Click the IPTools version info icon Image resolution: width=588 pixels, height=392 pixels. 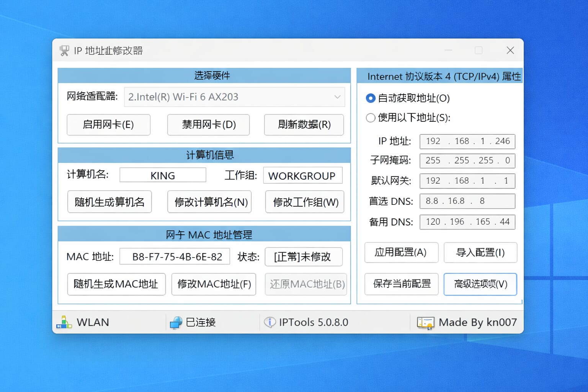(x=269, y=322)
